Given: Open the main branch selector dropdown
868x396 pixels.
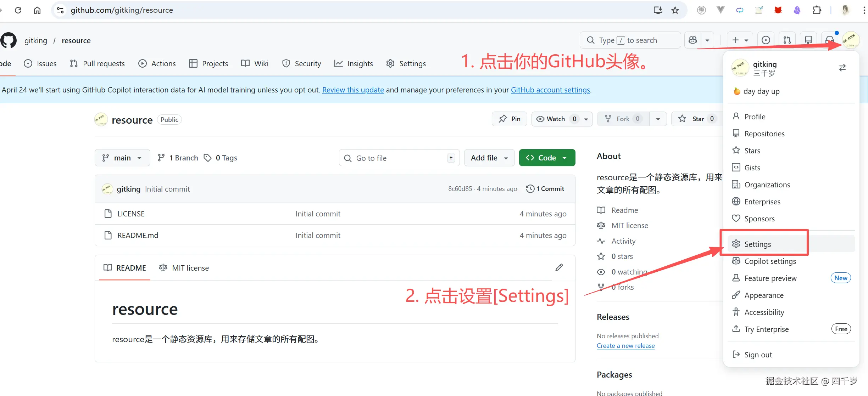Looking at the screenshot, I should [x=122, y=158].
